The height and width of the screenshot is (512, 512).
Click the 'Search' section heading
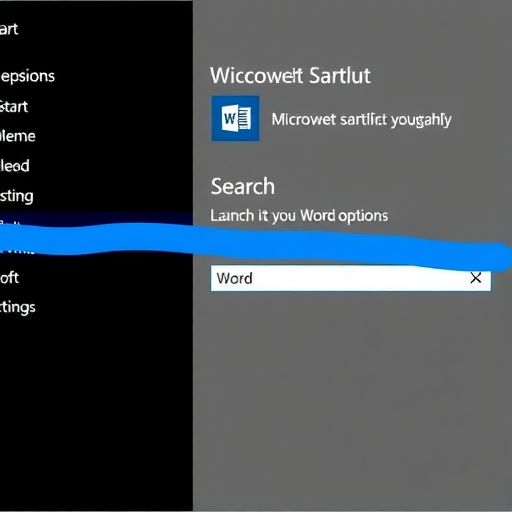(x=243, y=186)
